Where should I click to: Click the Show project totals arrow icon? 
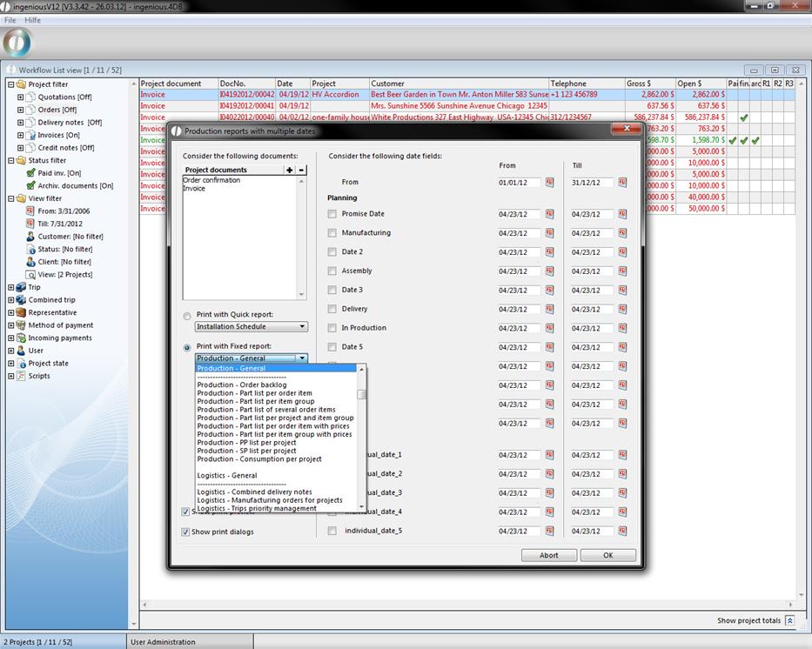coord(789,621)
